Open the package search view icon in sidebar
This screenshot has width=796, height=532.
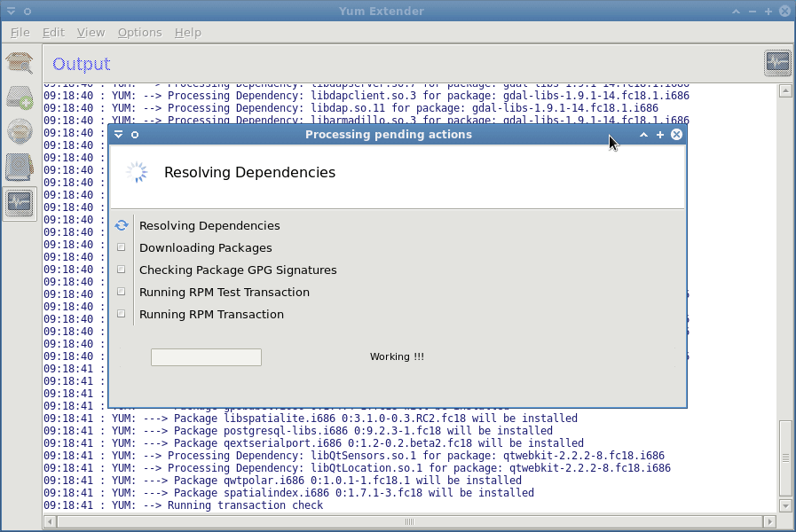[20, 63]
